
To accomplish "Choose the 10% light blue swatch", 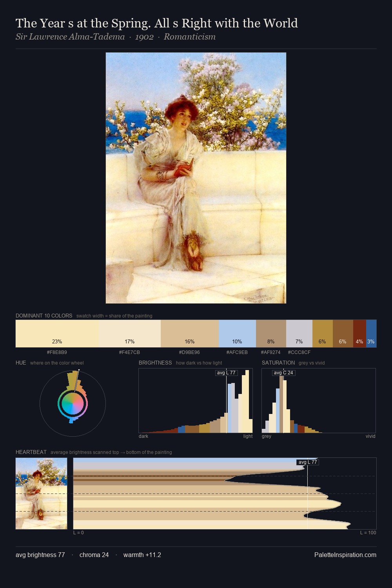I will coord(237,334).
